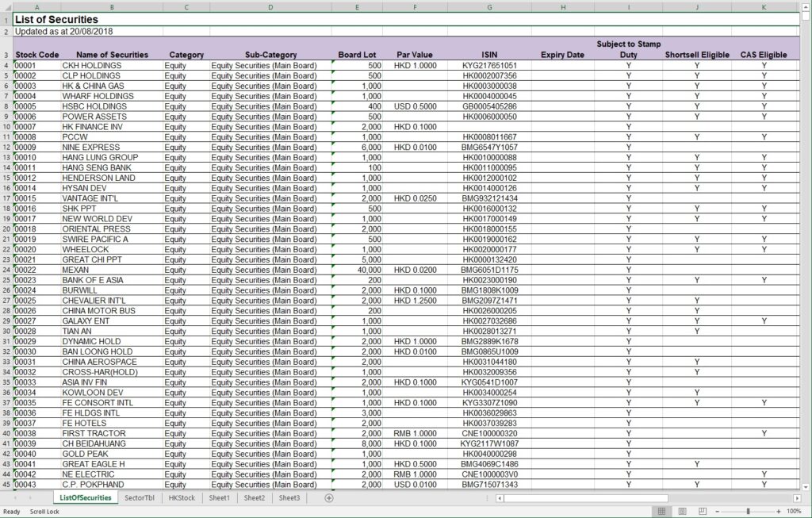Viewport: 812px width, 518px height.
Task: Click the zoom out minus button
Action: pyautogui.click(x=717, y=512)
